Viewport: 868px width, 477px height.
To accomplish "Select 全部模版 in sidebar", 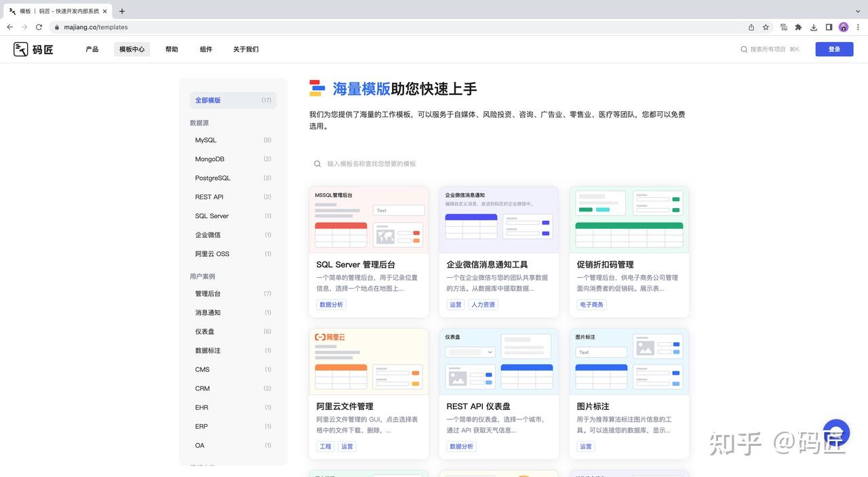I will coord(233,100).
